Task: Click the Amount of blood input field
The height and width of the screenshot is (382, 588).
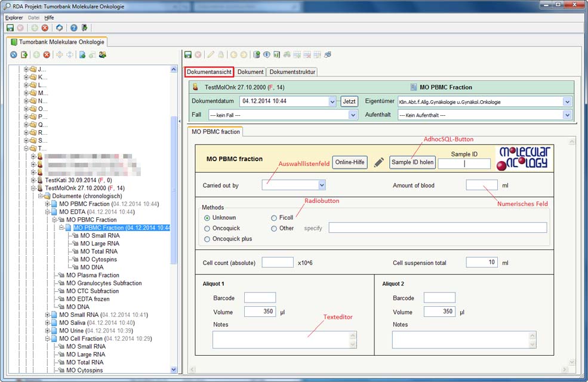Action: pos(481,186)
